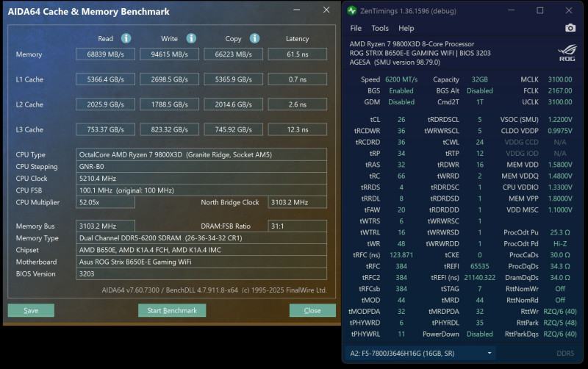Click the CPU FSB field 100.1 MHz
The width and height of the screenshot is (588, 369).
pyautogui.click(x=201, y=190)
